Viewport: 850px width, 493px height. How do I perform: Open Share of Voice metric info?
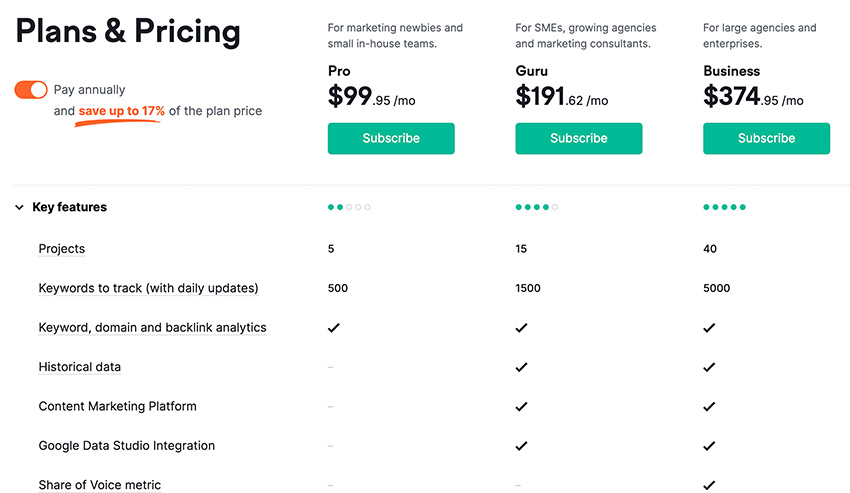pos(100,485)
